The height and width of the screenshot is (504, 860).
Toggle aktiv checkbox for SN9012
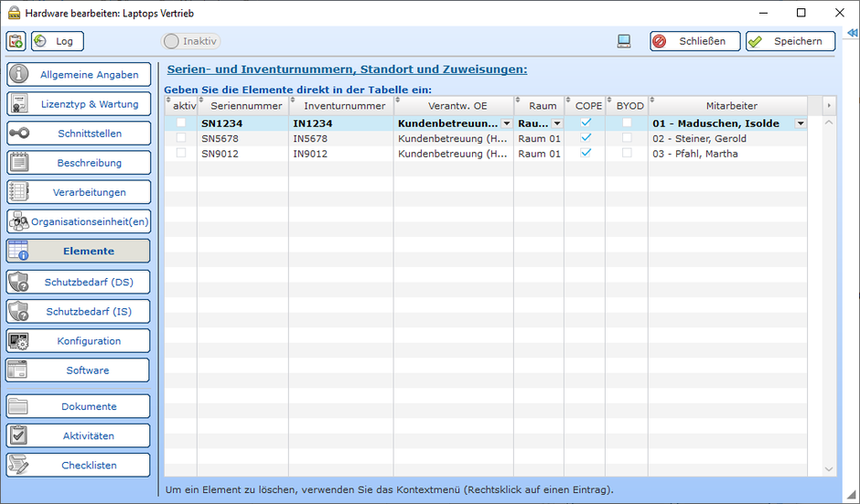click(181, 153)
